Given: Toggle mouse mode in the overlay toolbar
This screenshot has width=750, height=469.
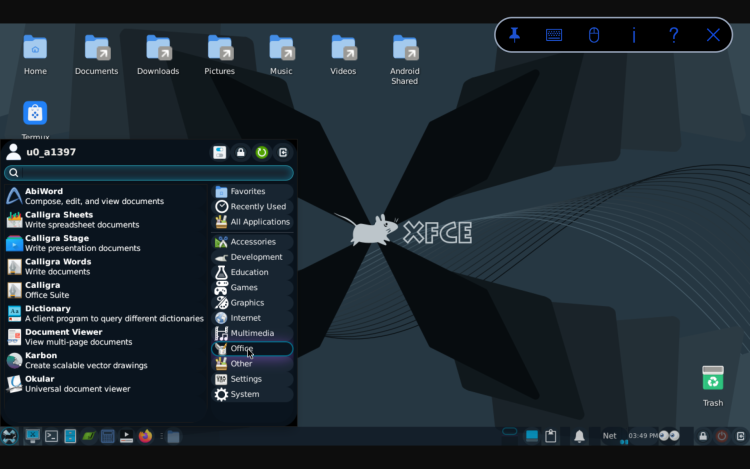Looking at the screenshot, I should point(594,35).
